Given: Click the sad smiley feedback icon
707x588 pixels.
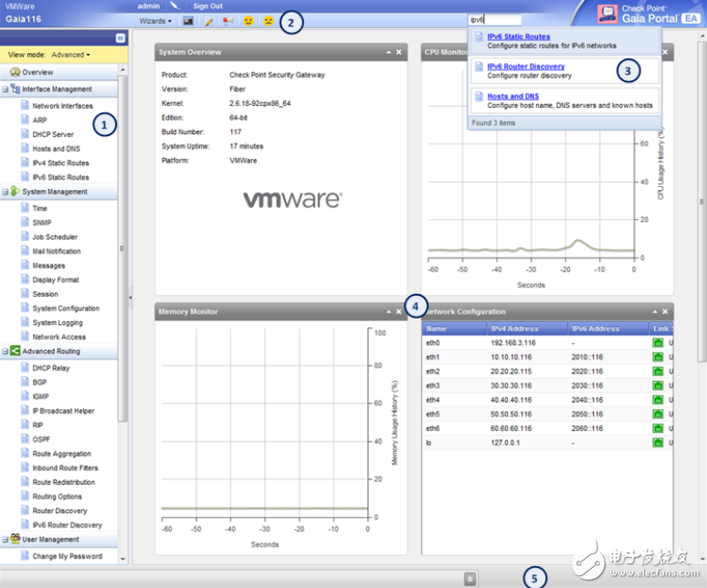Looking at the screenshot, I should coord(269,20).
